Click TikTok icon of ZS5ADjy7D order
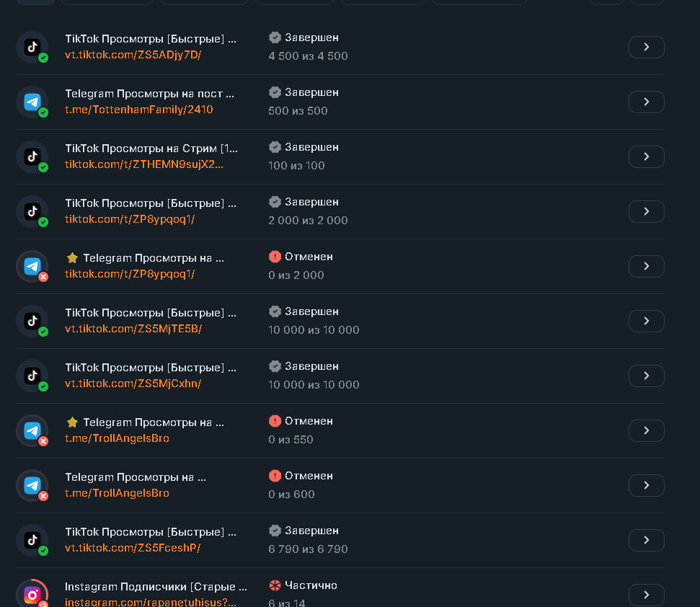700x607 pixels. pos(32,48)
